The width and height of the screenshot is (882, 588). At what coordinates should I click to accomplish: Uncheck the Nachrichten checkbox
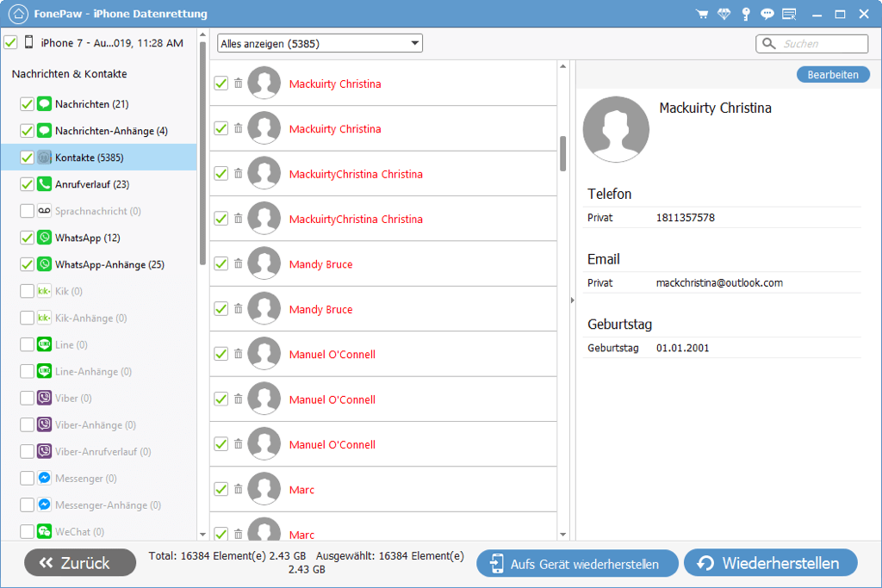(27, 104)
